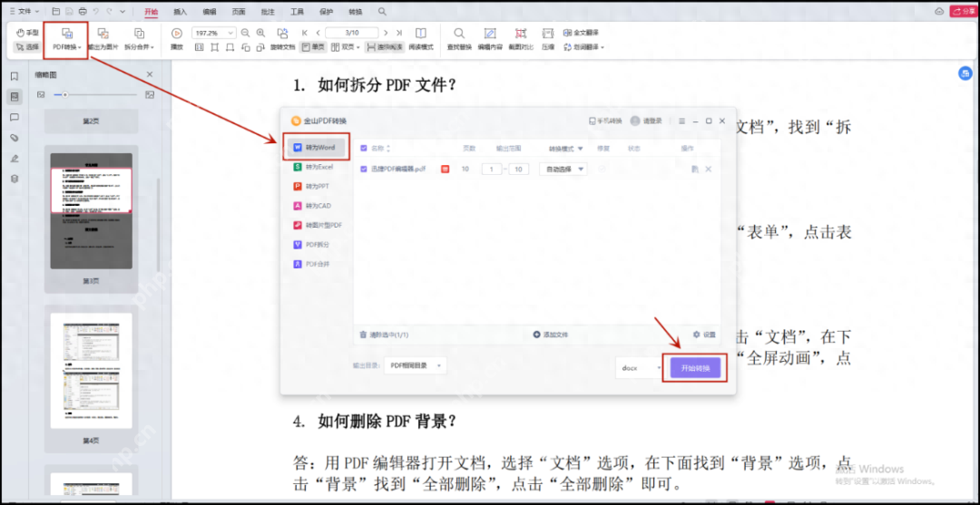Uncheck the 迅捷PDF编辑器.pdf file checkbox

pyautogui.click(x=364, y=169)
